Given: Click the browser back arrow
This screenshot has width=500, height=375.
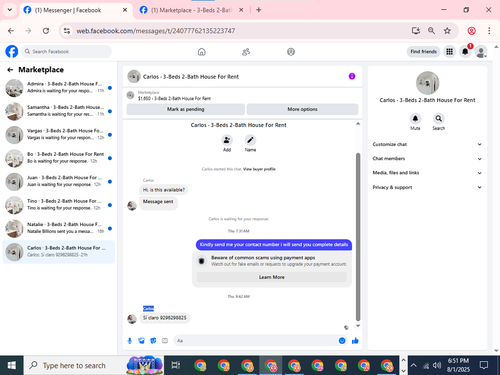Looking at the screenshot, I should 11,31.
